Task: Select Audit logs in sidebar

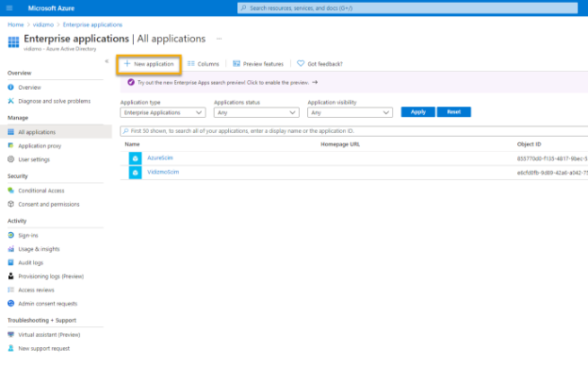Action: click(33, 262)
